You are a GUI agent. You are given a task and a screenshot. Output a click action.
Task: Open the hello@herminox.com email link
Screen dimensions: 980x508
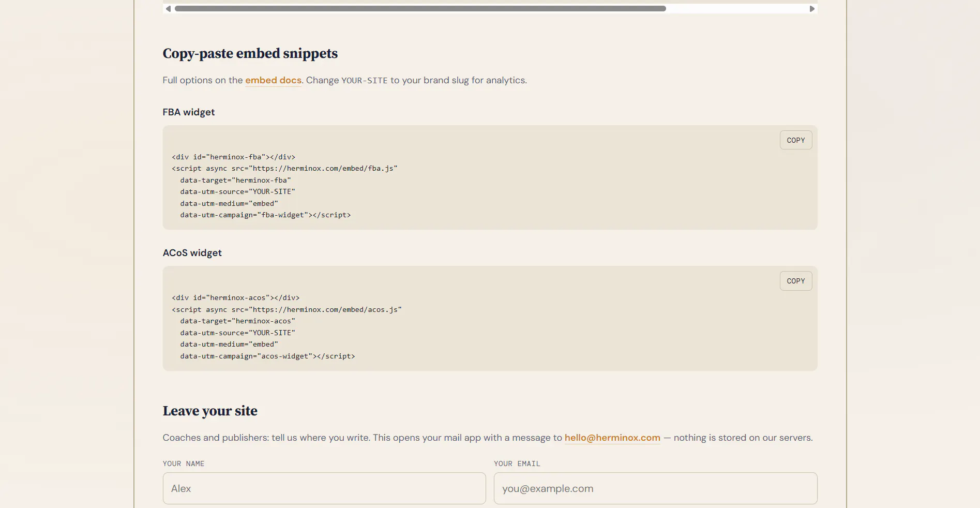[x=612, y=438]
